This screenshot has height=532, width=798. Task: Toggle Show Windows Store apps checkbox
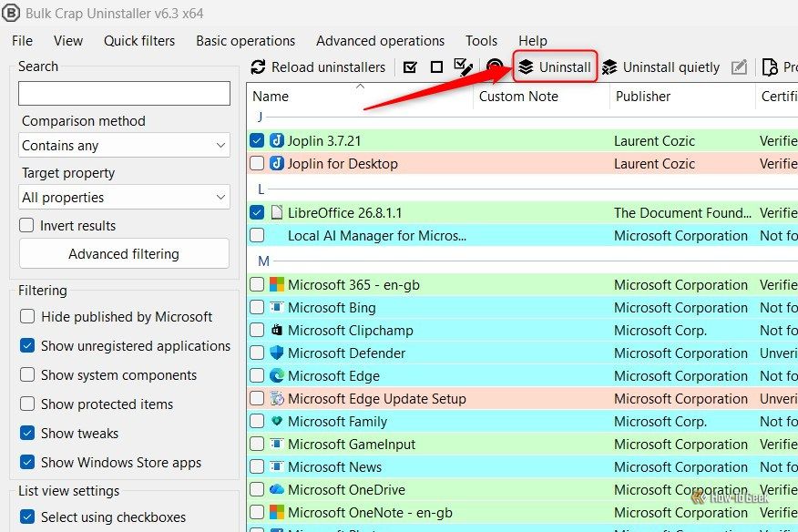(27, 462)
